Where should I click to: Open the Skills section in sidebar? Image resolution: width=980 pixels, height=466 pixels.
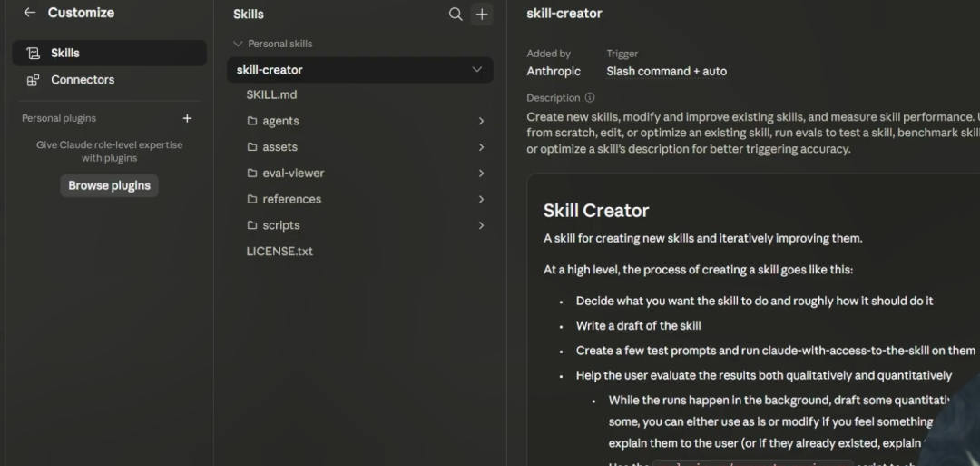click(x=110, y=54)
